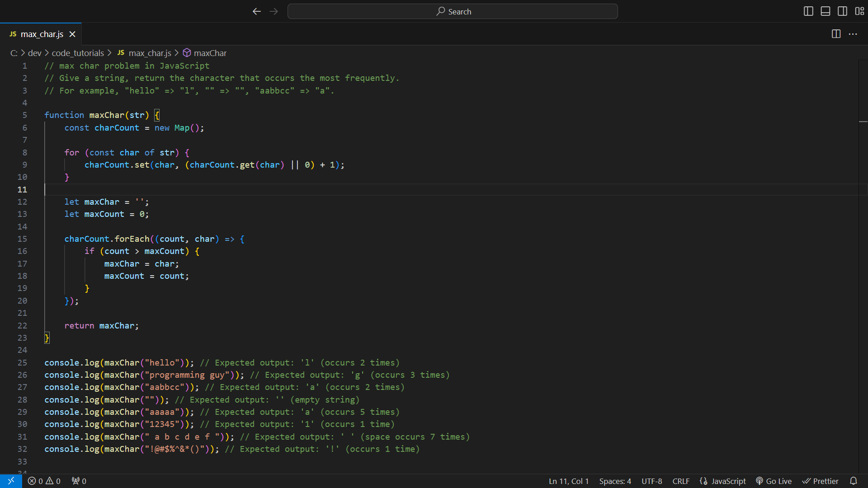Click line number 15 in the gutter
This screenshot has height=488, width=868.
coord(22,239)
